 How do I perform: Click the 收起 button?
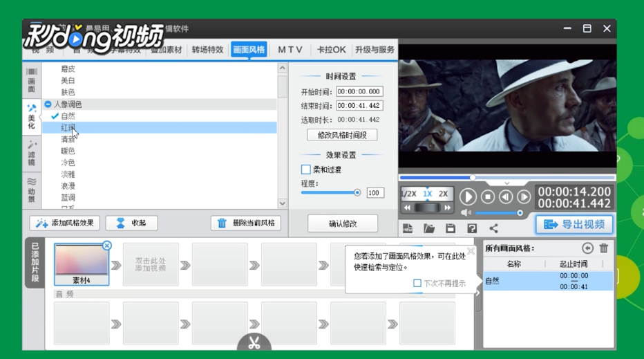tap(131, 223)
